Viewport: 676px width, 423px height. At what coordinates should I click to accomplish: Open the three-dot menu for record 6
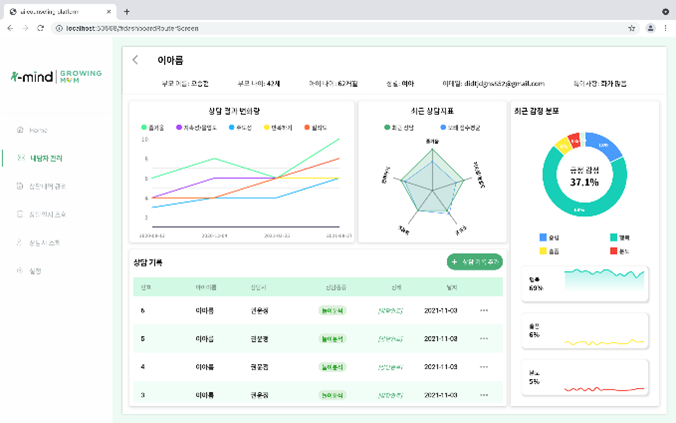pyautogui.click(x=484, y=310)
